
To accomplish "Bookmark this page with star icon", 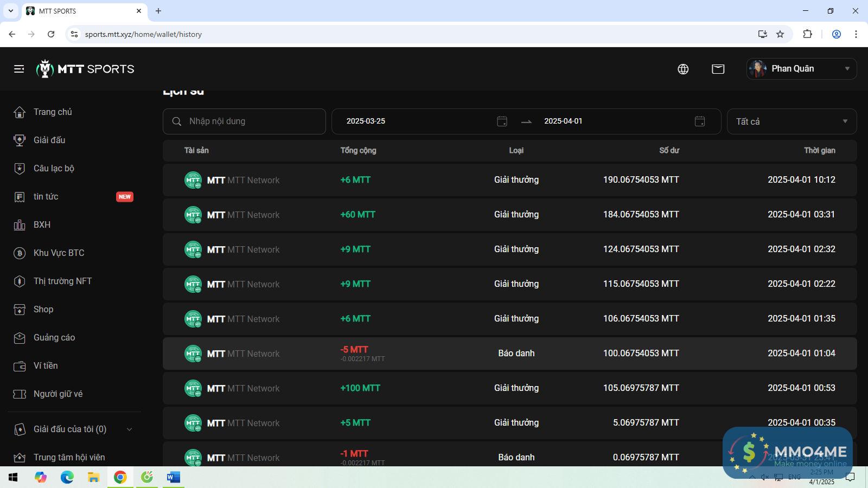I will [x=780, y=34].
